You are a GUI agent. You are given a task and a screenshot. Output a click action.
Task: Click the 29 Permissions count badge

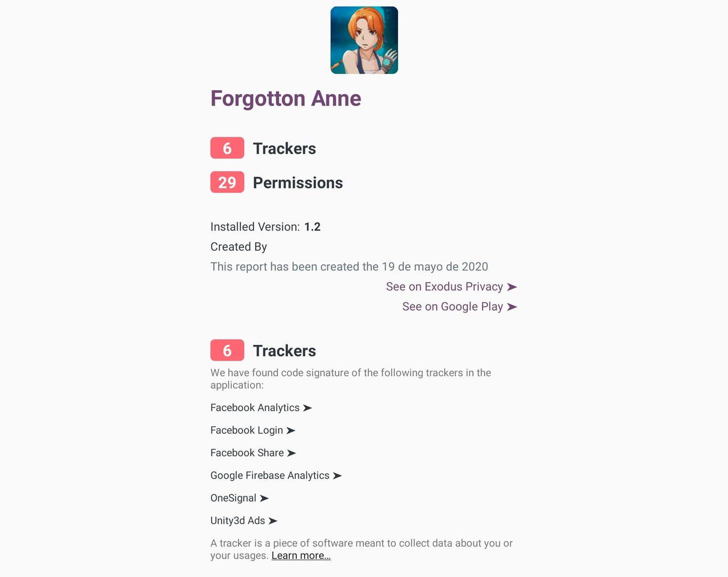coord(227,182)
